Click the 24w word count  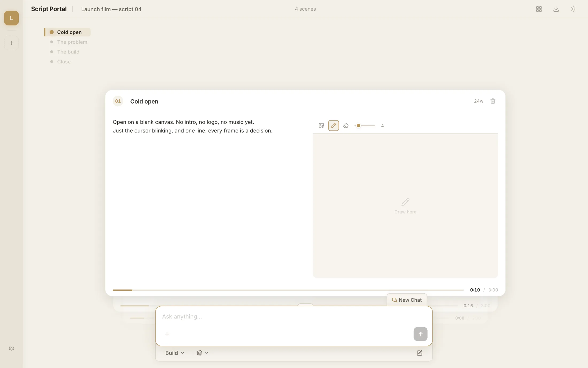[x=478, y=101]
